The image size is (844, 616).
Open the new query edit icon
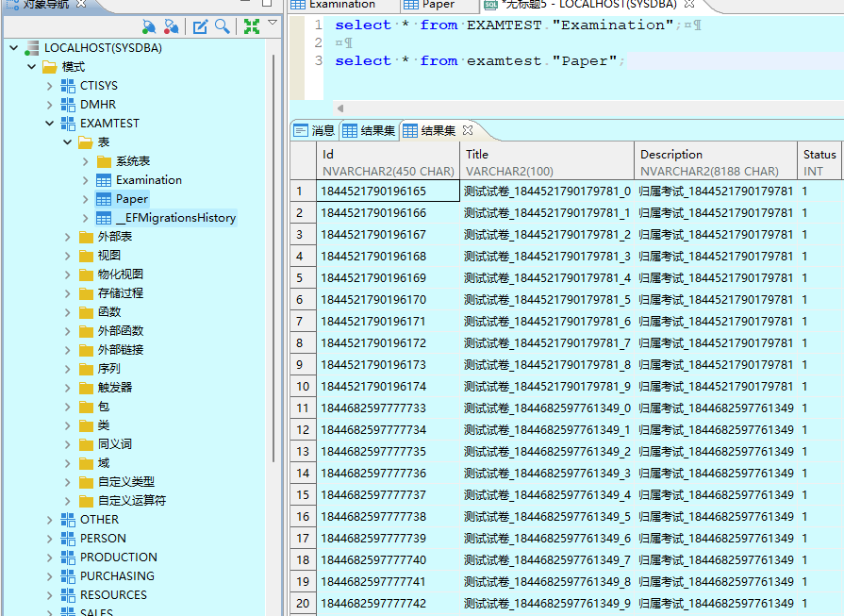pyautogui.click(x=200, y=25)
